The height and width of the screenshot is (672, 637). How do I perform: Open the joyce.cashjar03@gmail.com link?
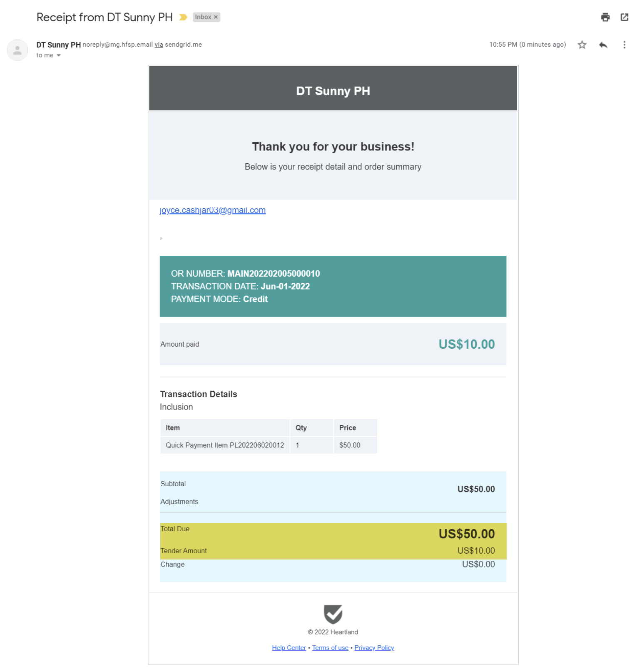(x=212, y=210)
